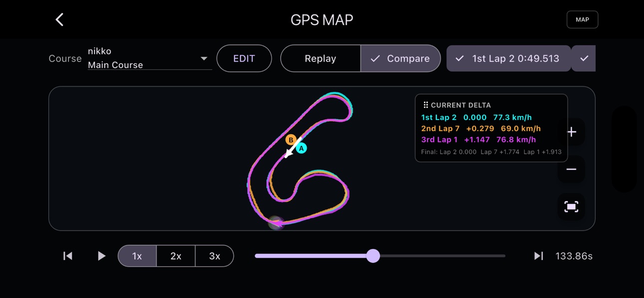The height and width of the screenshot is (298, 644).
Task: Fit track to view icon
Action: pyautogui.click(x=572, y=207)
